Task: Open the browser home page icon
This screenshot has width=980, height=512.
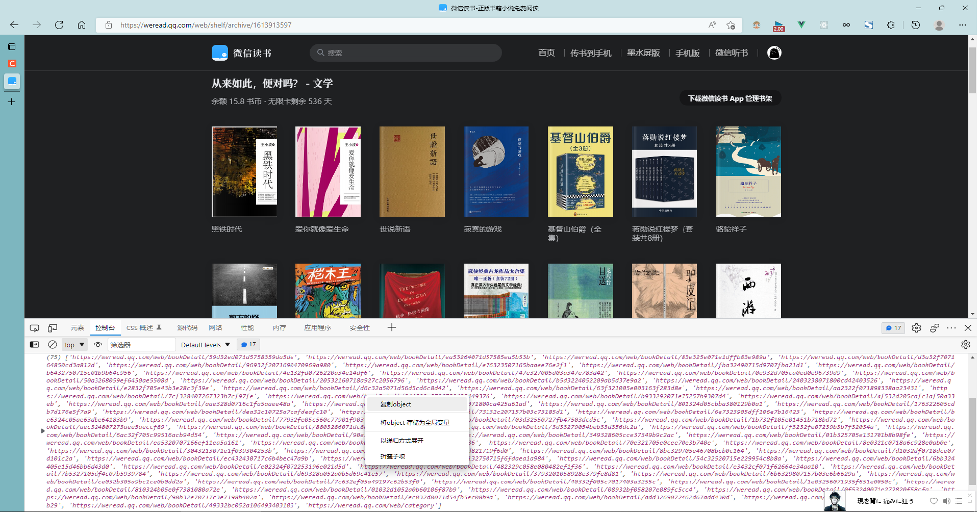Action: click(x=82, y=25)
